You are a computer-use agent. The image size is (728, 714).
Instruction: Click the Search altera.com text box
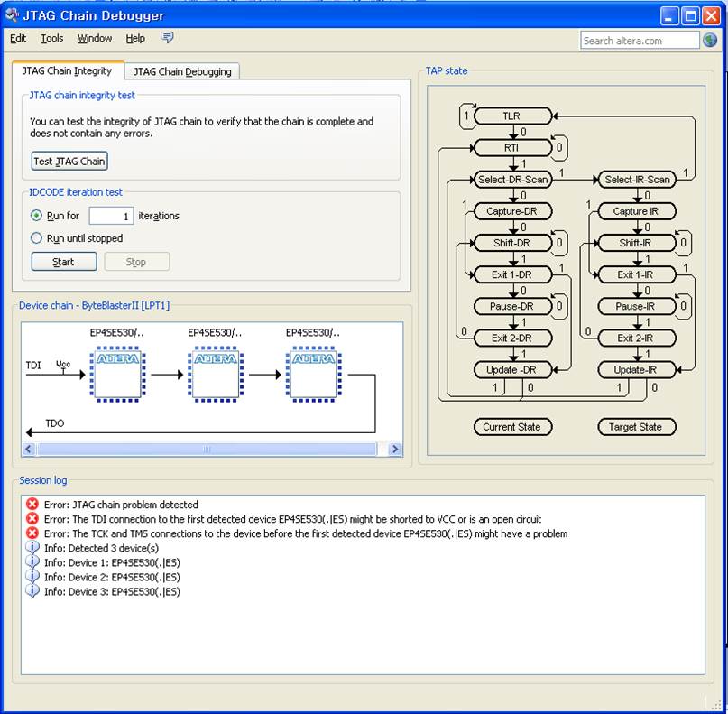[x=639, y=41]
